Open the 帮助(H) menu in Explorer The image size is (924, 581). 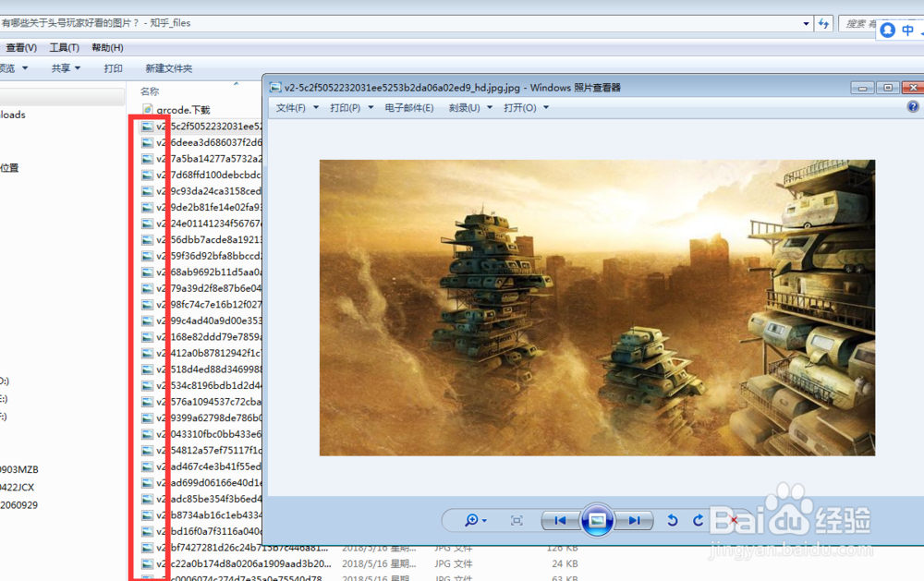tap(107, 48)
